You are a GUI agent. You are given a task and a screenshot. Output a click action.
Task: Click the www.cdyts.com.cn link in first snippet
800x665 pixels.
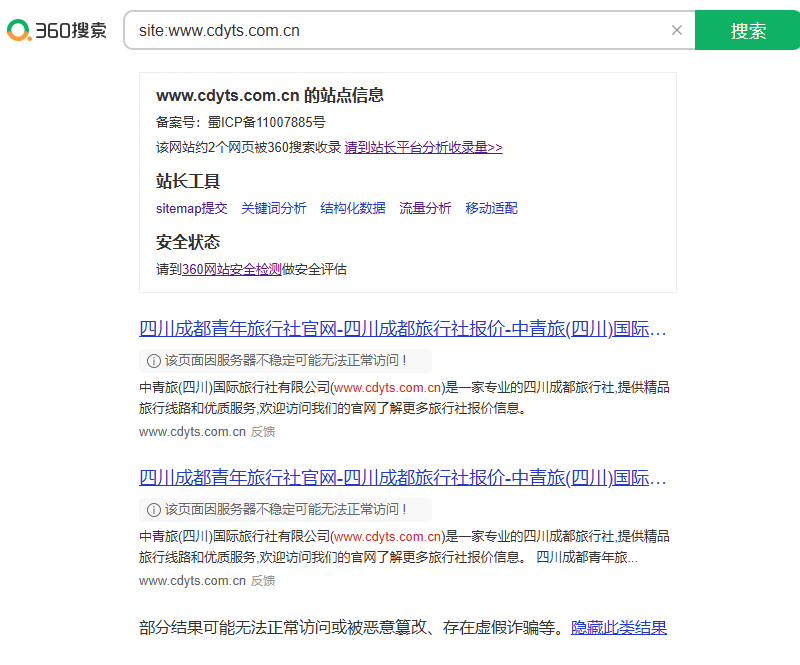click(389, 386)
